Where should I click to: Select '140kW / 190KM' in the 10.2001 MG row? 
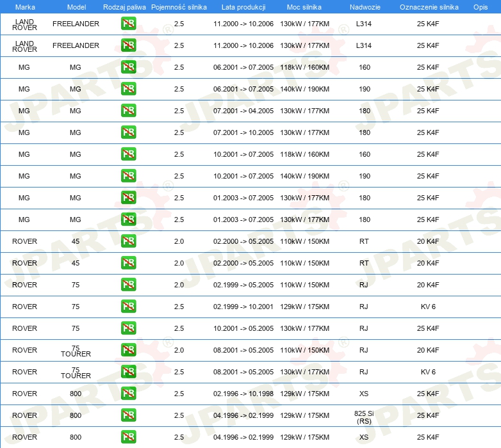[305, 176]
